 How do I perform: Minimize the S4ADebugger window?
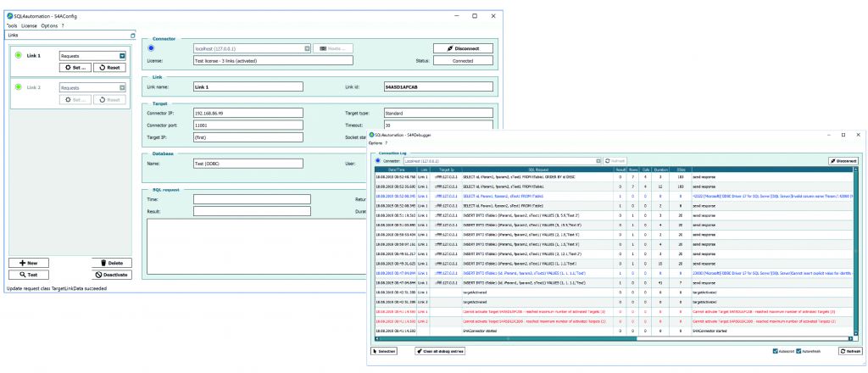click(x=828, y=135)
